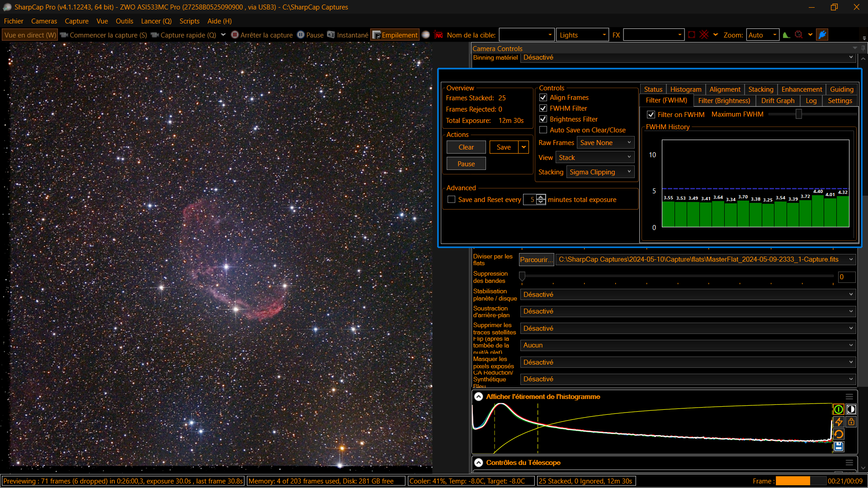Click the stretch lock icon
The height and width of the screenshot is (488, 868).
coord(851,422)
